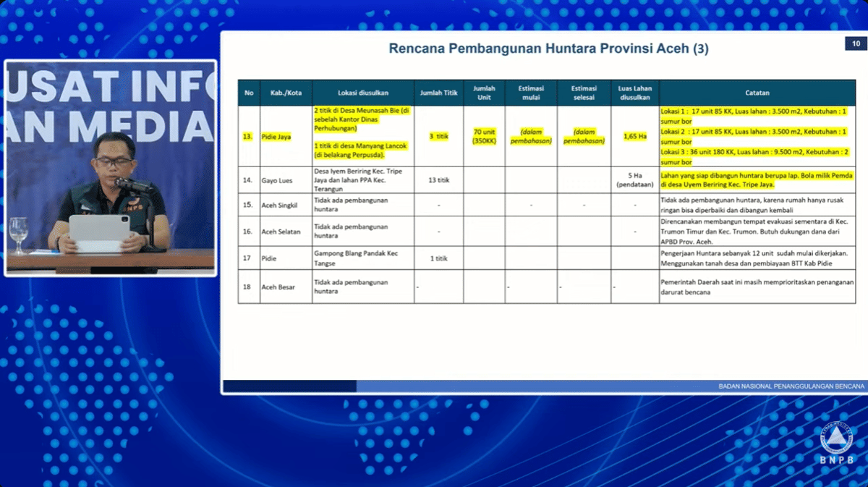Click the slide title about Huntara Aceh
The image size is (868, 487).
click(x=548, y=49)
